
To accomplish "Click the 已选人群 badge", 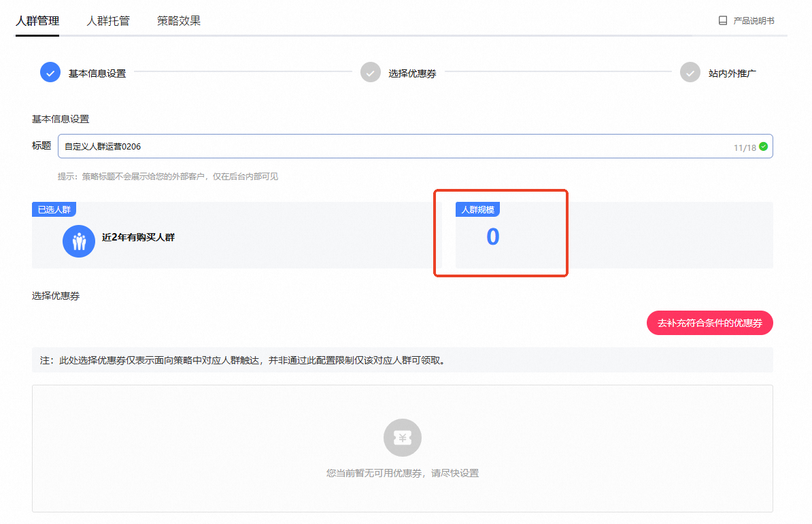I will [54, 209].
